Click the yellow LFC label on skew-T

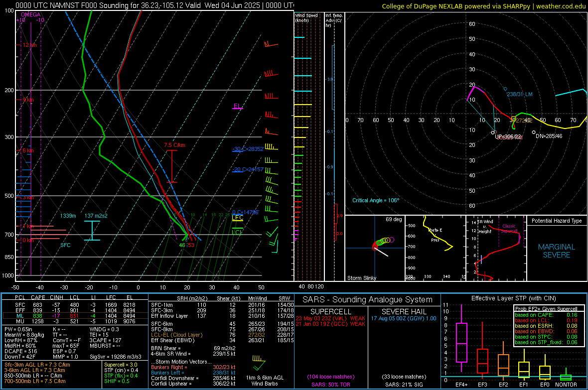(x=237, y=218)
